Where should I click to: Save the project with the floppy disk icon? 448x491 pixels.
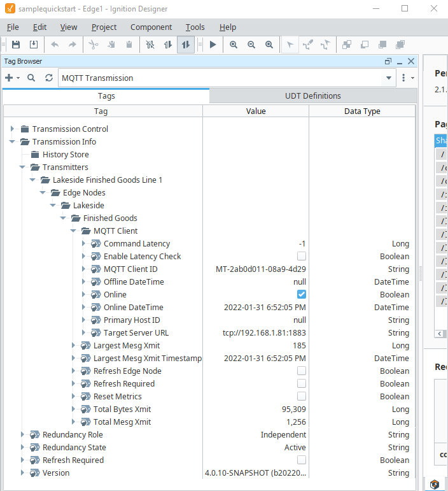point(16,45)
